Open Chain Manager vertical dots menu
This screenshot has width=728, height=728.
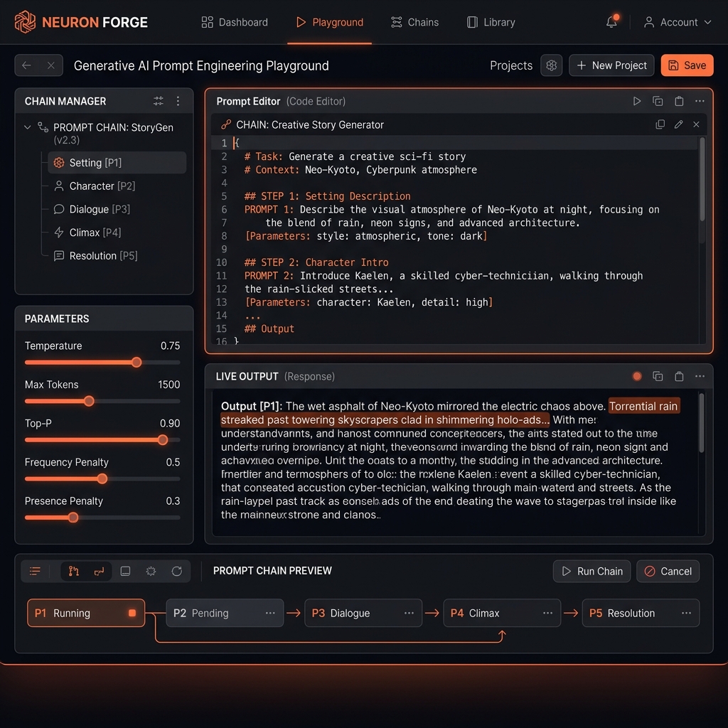point(178,101)
